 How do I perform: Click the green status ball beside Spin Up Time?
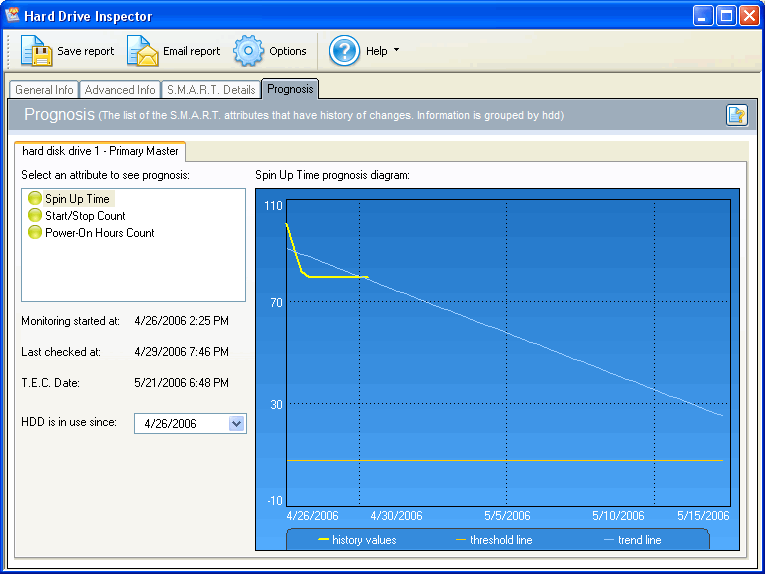(x=35, y=198)
